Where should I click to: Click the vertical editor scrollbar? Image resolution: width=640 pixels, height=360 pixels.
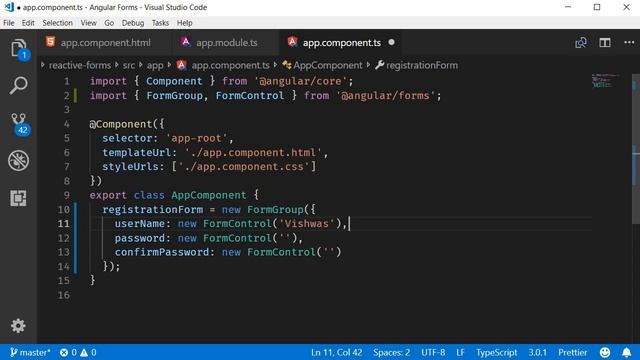pyautogui.click(x=636, y=149)
